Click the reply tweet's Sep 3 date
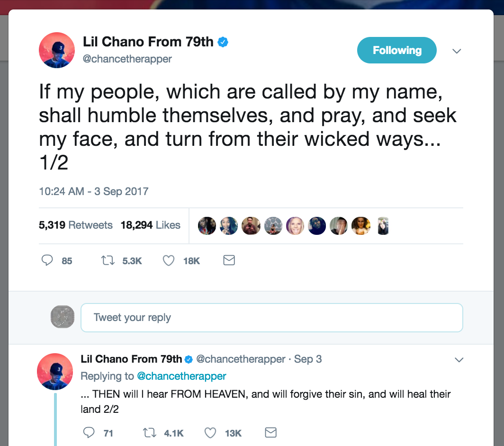This screenshot has height=446, width=504. coord(308,359)
